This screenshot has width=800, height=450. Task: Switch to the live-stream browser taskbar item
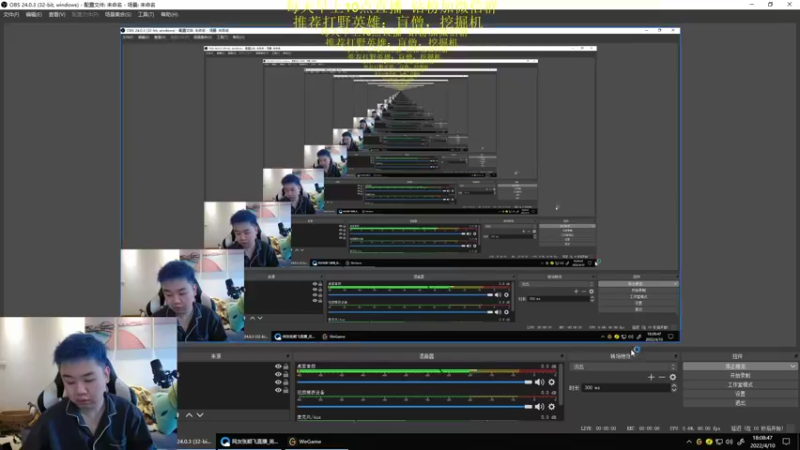pyautogui.click(x=250, y=441)
